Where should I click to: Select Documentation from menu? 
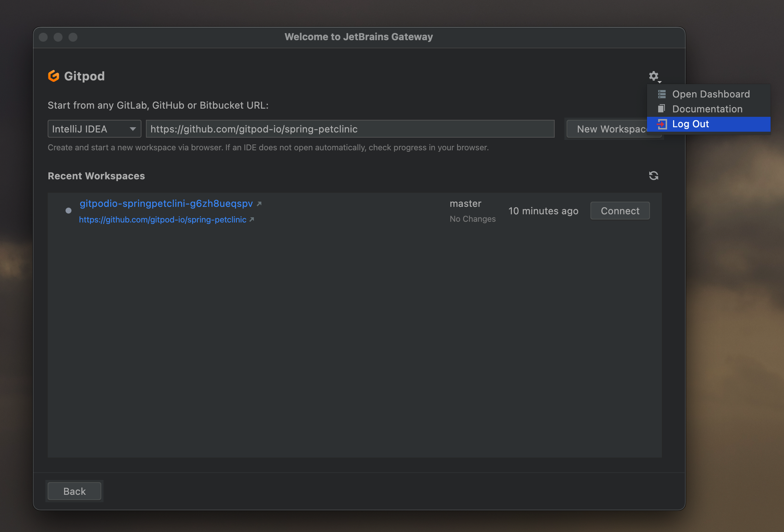(707, 109)
